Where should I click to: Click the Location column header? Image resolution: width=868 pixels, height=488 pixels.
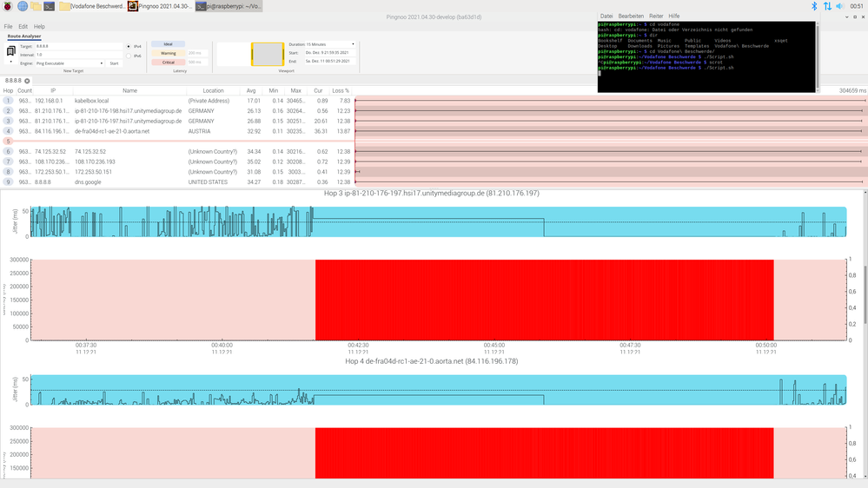[x=213, y=90]
